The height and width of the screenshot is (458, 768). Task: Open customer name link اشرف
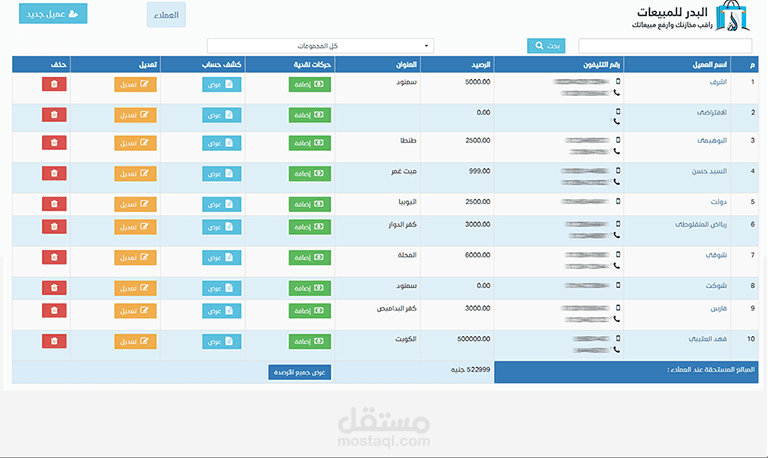pos(718,82)
